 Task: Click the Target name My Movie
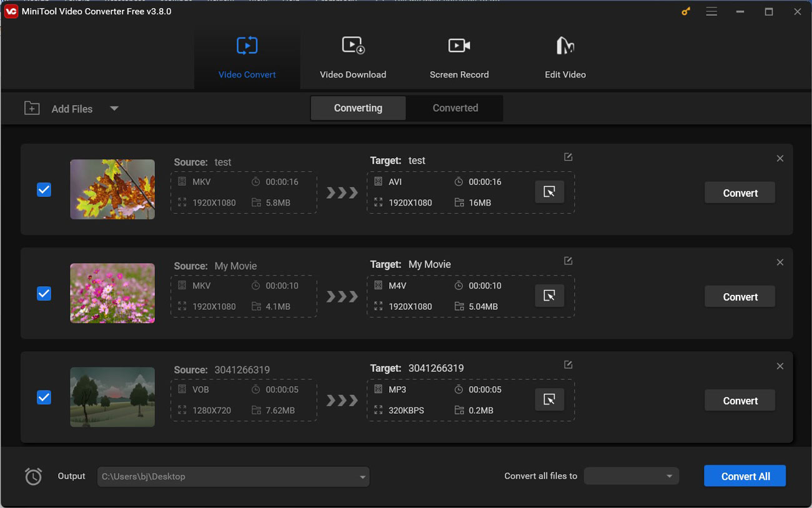(430, 264)
